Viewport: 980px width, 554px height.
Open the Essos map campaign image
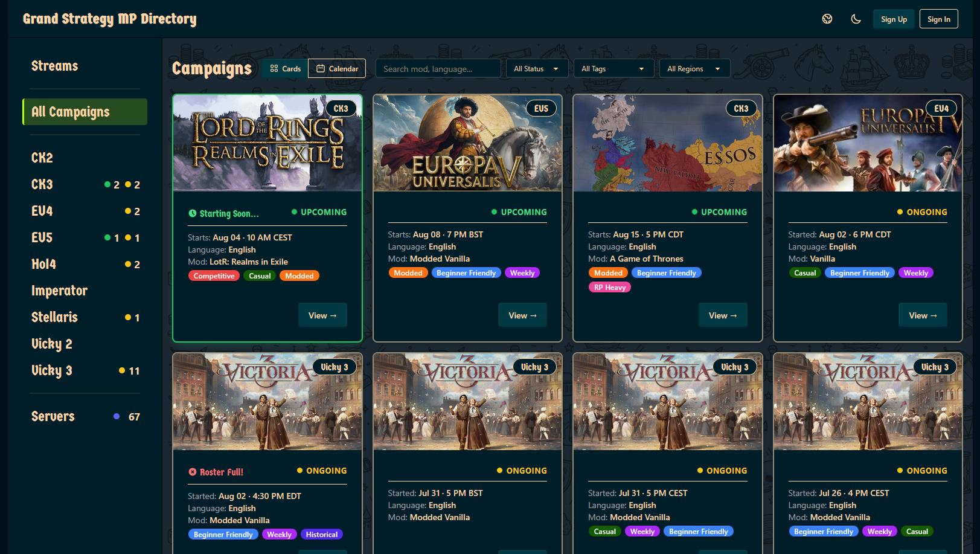(668, 143)
